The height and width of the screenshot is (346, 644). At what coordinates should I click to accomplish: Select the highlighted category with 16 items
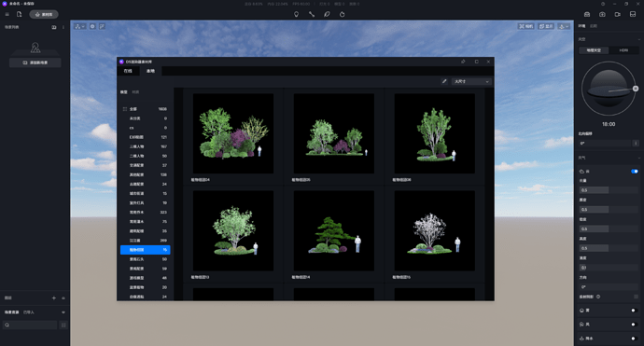(145, 250)
